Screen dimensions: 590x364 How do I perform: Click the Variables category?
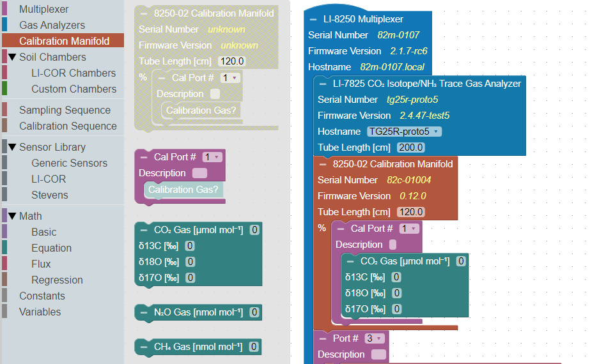tap(40, 312)
